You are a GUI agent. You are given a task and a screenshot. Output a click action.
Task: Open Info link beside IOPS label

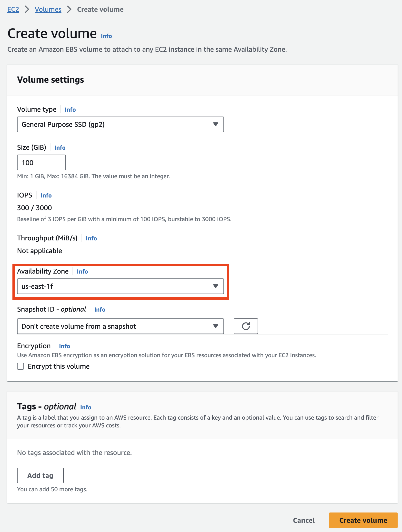[46, 196]
